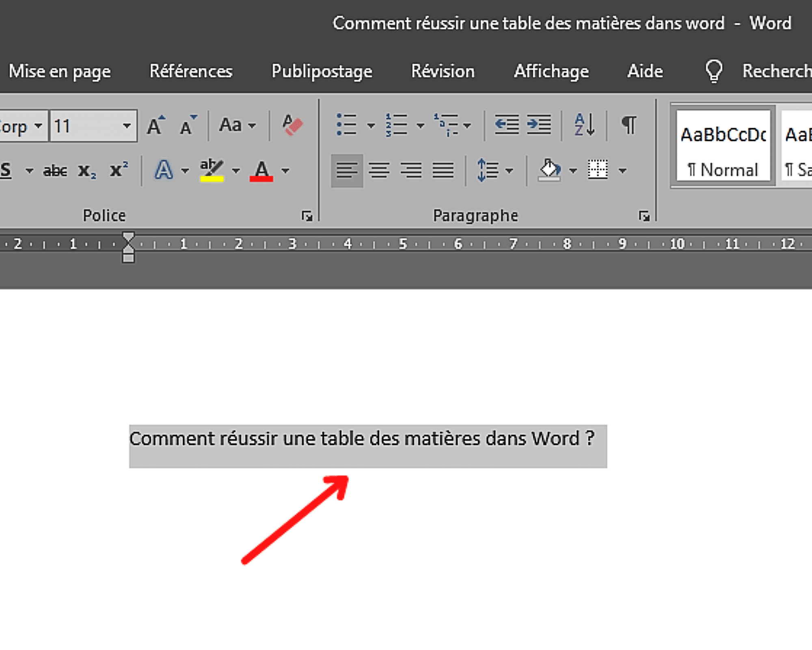Image resolution: width=812 pixels, height=650 pixels.
Task: Toggle justified paragraph alignment
Action: pos(443,170)
